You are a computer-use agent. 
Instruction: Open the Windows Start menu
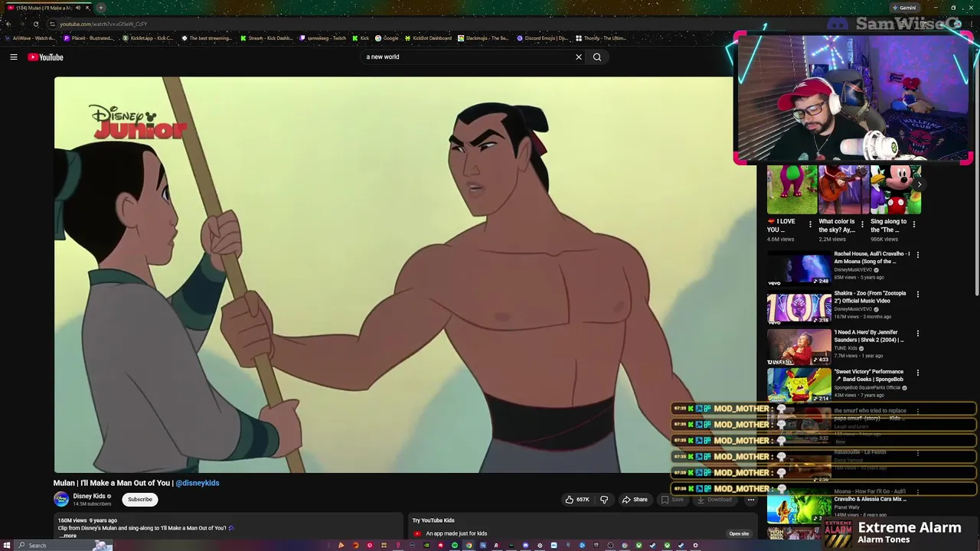(7, 545)
